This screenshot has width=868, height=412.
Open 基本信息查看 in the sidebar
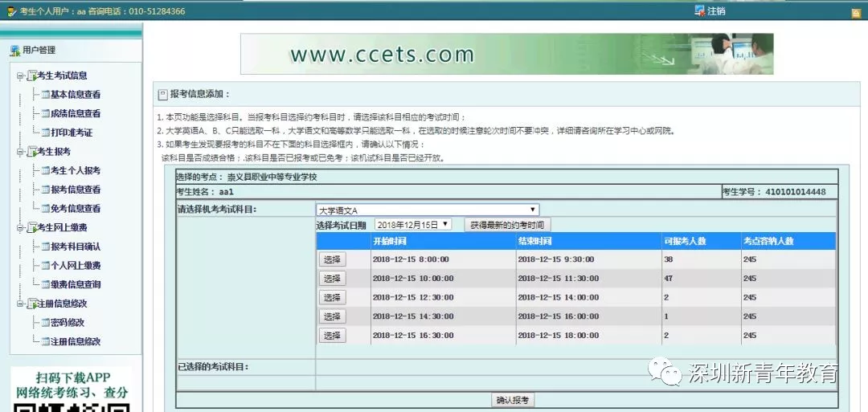click(76, 95)
